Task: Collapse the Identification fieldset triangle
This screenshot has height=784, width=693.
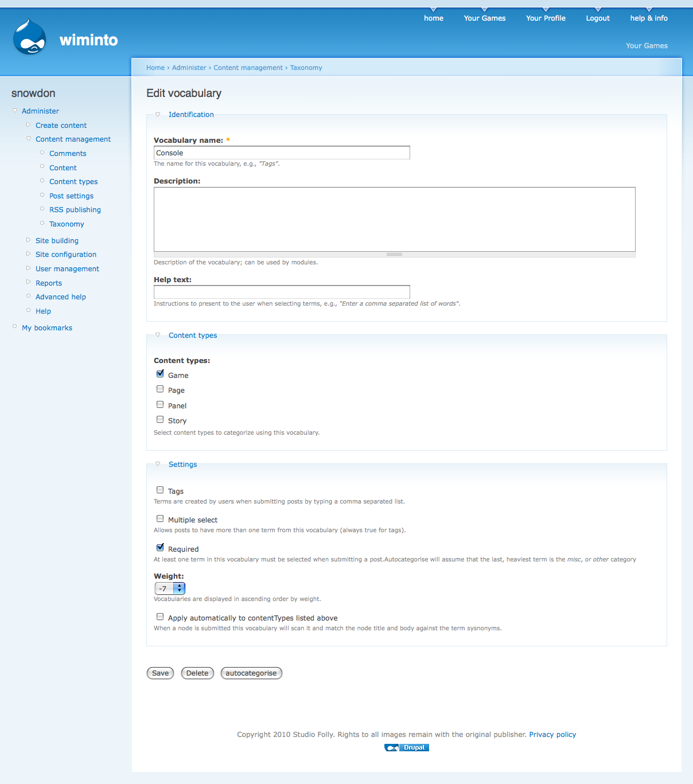Action: tap(158, 114)
